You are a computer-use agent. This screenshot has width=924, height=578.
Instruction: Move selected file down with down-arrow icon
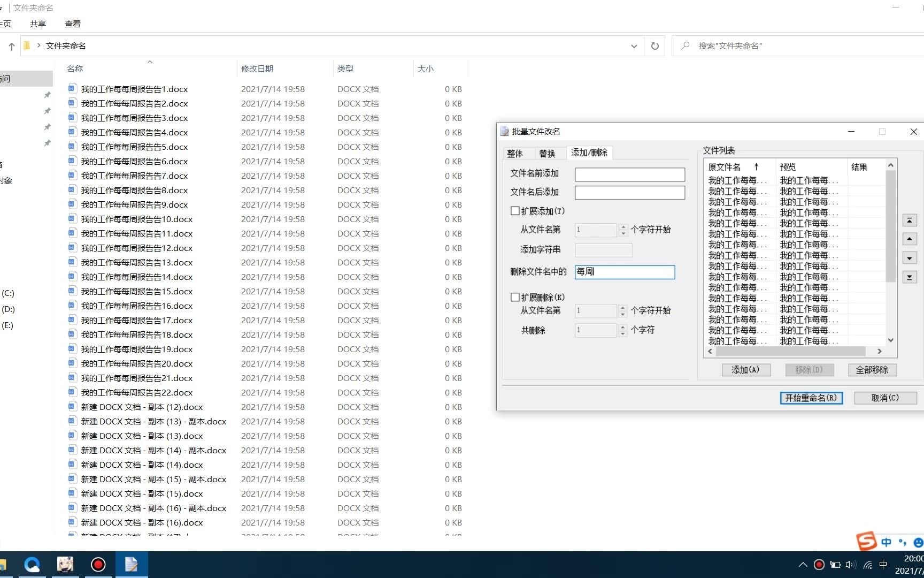(910, 257)
